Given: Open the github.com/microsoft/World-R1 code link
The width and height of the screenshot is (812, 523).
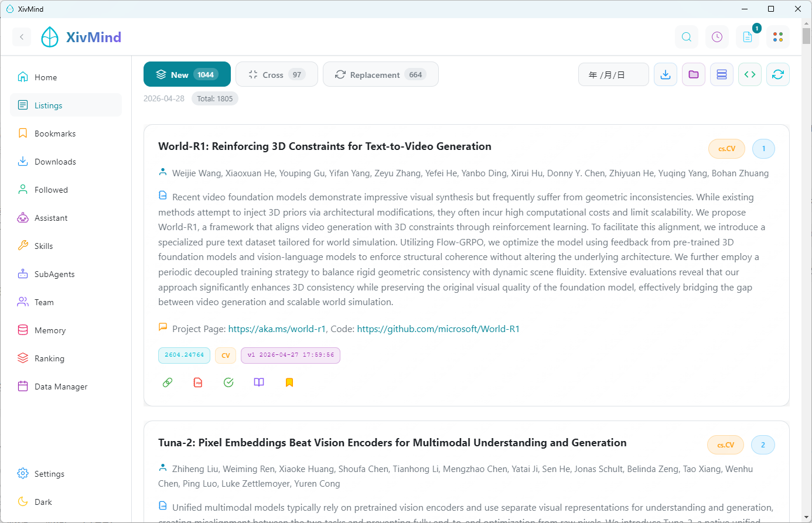Looking at the screenshot, I should [x=438, y=329].
